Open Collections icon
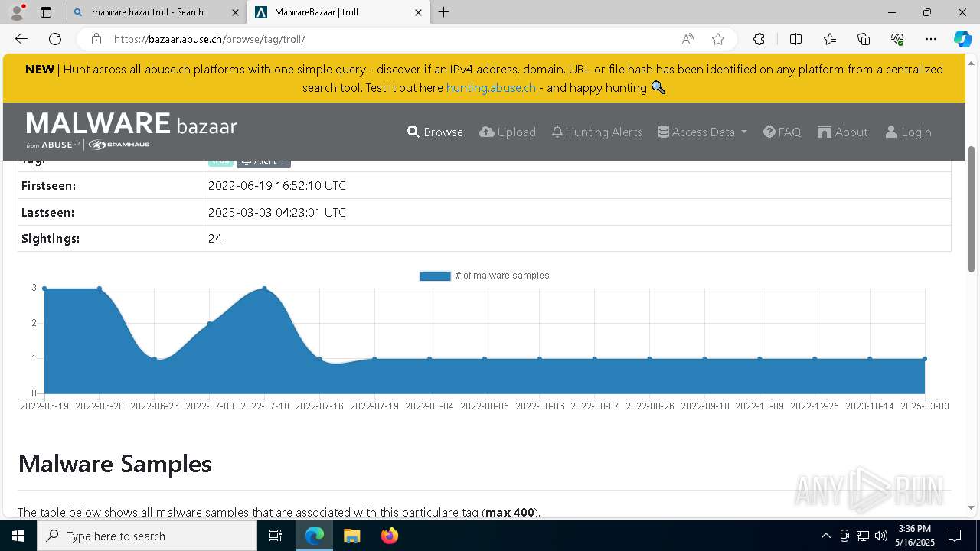 pos(864,39)
